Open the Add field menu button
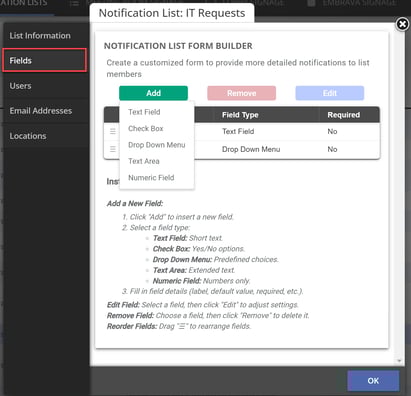Image resolution: width=411 pixels, height=396 pixels. coord(153,93)
